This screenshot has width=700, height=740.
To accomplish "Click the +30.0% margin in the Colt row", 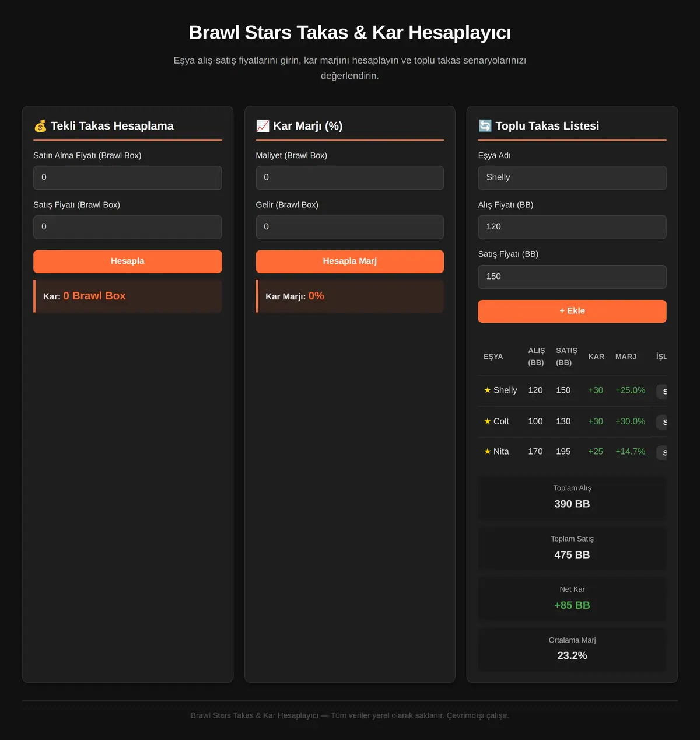I will tap(631, 421).
